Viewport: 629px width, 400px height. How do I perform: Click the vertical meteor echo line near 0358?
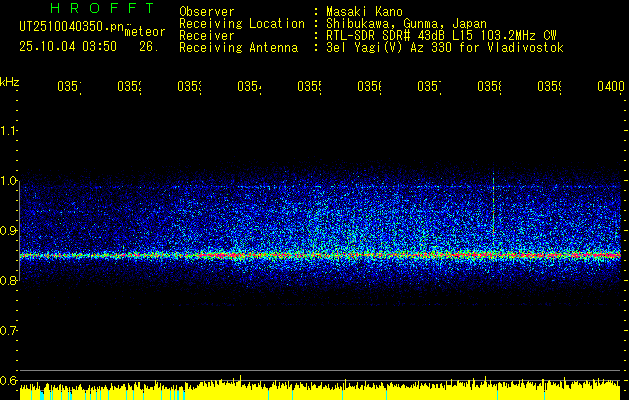point(493,209)
